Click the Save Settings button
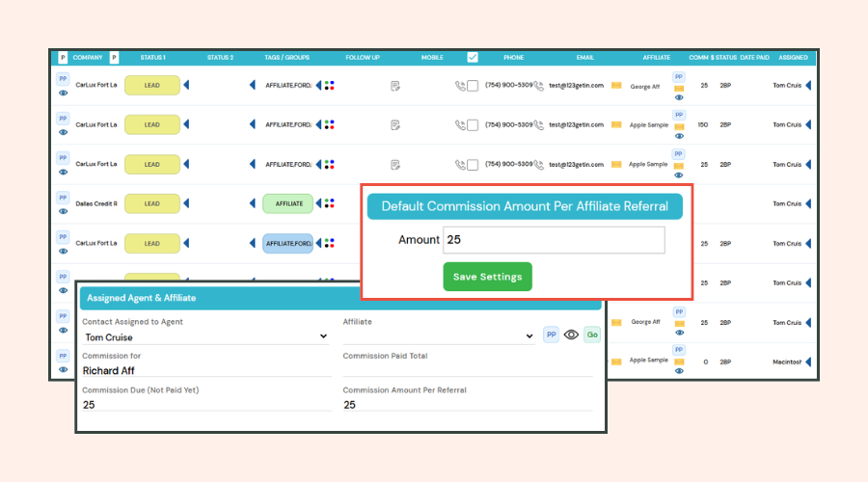868x482 pixels. [x=487, y=277]
